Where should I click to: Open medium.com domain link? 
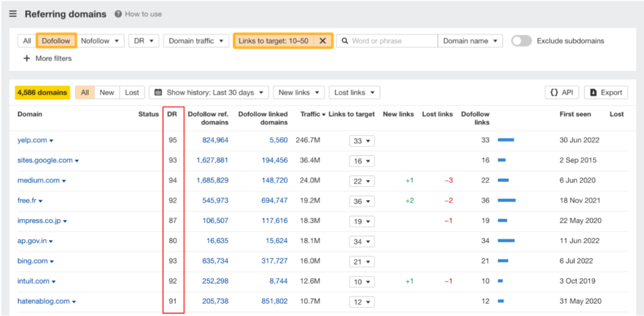[x=38, y=181]
